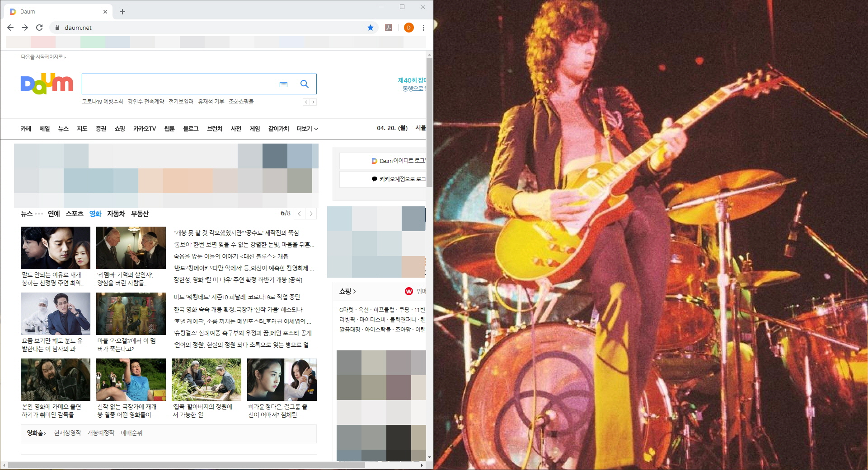Open 대전 블루스 개봉 headline
Image resolution: width=868 pixels, height=470 pixels.
pos(231,256)
